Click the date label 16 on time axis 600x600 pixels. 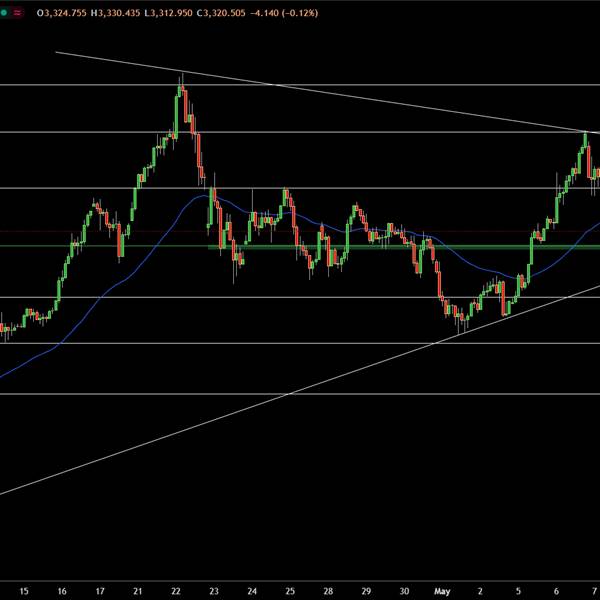[x=62, y=591]
